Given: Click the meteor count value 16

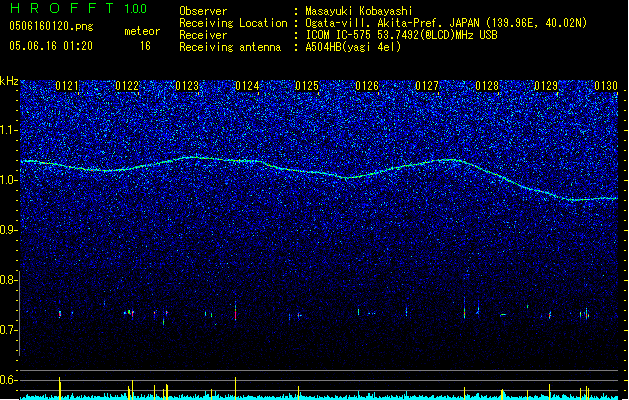Looking at the screenshot, I should (145, 46).
